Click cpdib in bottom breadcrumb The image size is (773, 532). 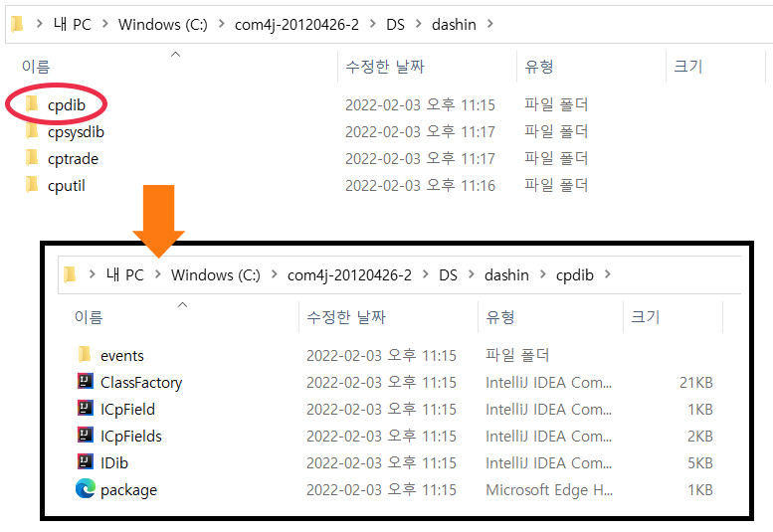tap(575, 274)
